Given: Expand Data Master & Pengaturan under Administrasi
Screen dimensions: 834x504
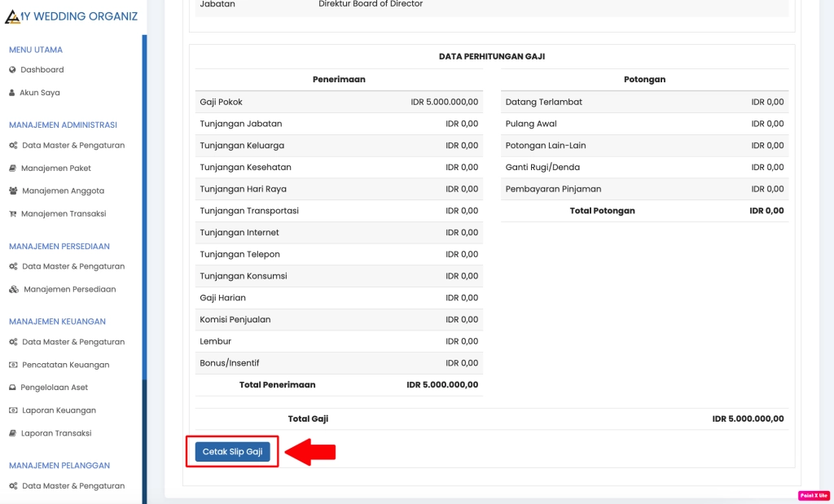Looking at the screenshot, I should (72, 146).
